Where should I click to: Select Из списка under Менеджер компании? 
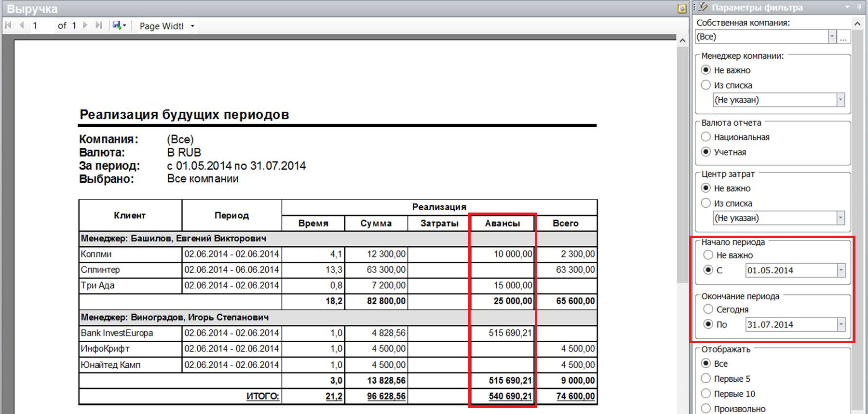(x=706, y=85)
